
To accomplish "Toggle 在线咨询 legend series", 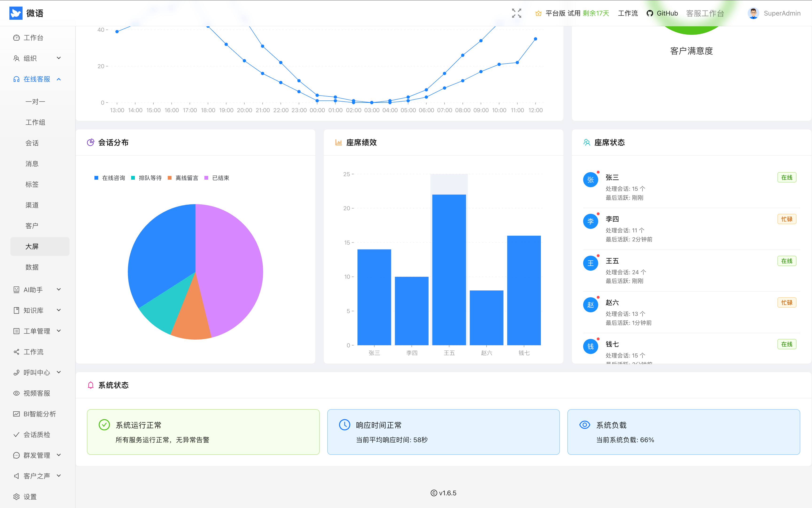I will (x=110, y=178).
